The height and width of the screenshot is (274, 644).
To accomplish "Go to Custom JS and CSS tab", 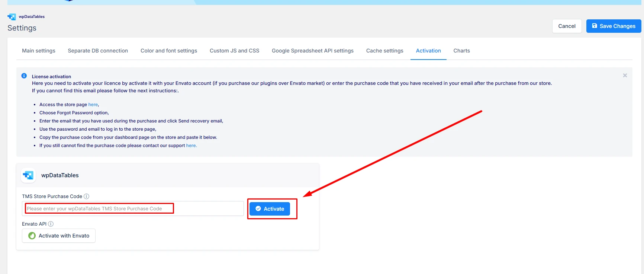I will click(235, 51).
